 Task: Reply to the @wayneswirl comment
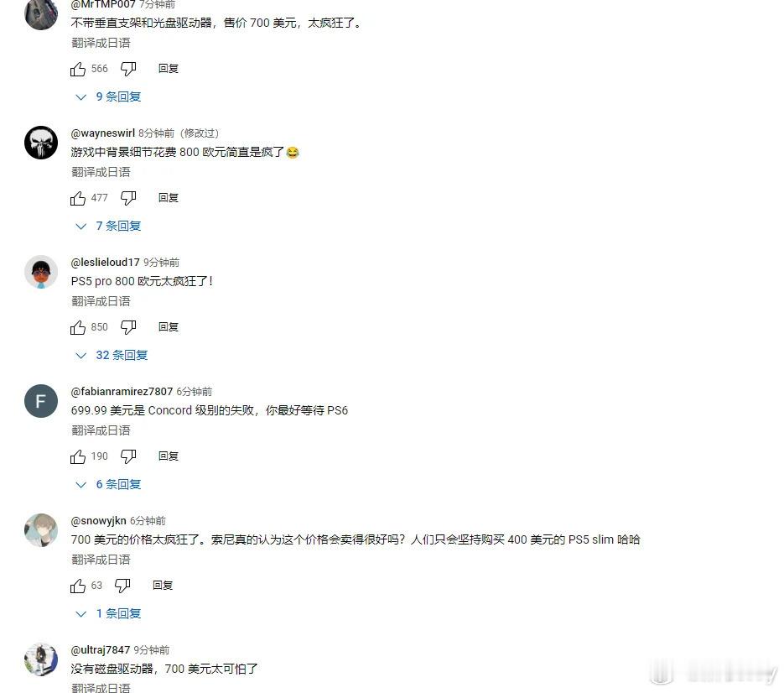pyautogui.click(x=169, y=198)
